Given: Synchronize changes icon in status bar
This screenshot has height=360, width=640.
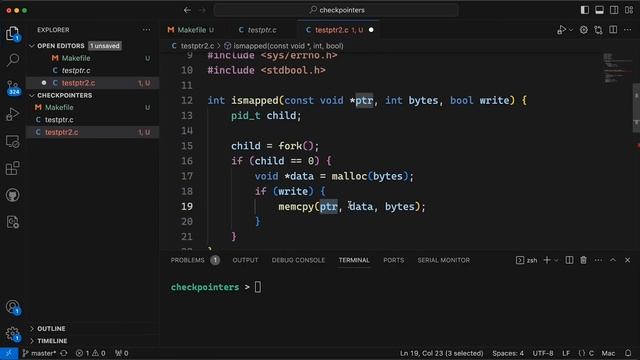Looking at the screenshot, I should point(64,353).
